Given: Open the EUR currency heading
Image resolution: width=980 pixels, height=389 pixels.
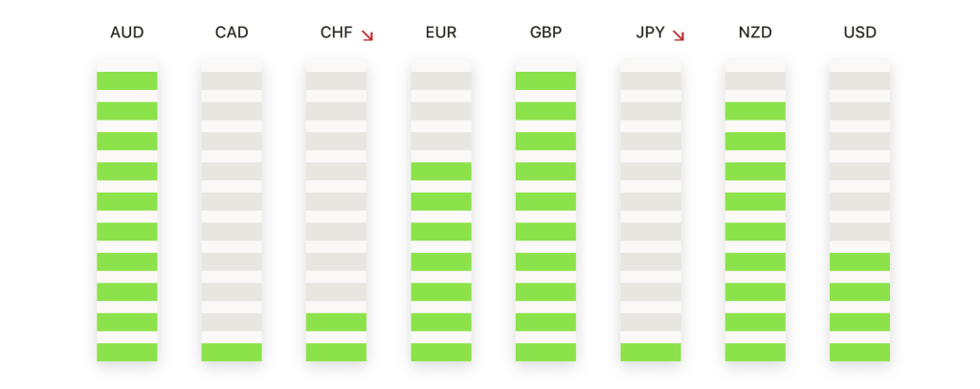Looking at the screenshot, I should (x=440, y=33).
